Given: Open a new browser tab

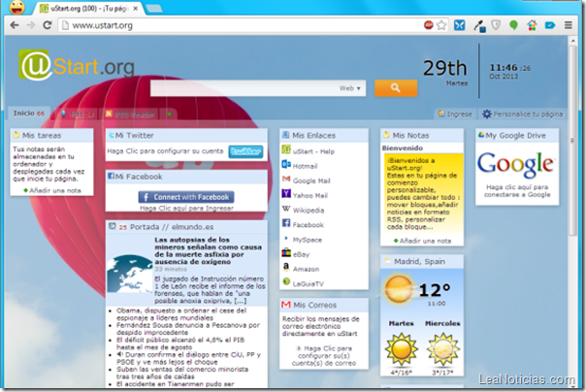Looking at the screenshot, I should tap(153, 8).
